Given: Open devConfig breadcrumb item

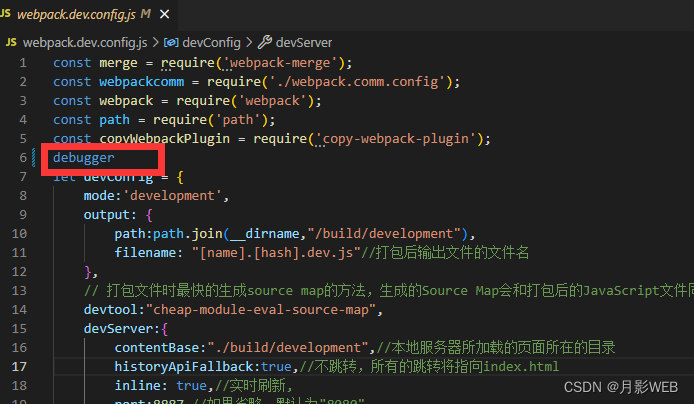Looking at the screenshot, I should coord(211,42).
